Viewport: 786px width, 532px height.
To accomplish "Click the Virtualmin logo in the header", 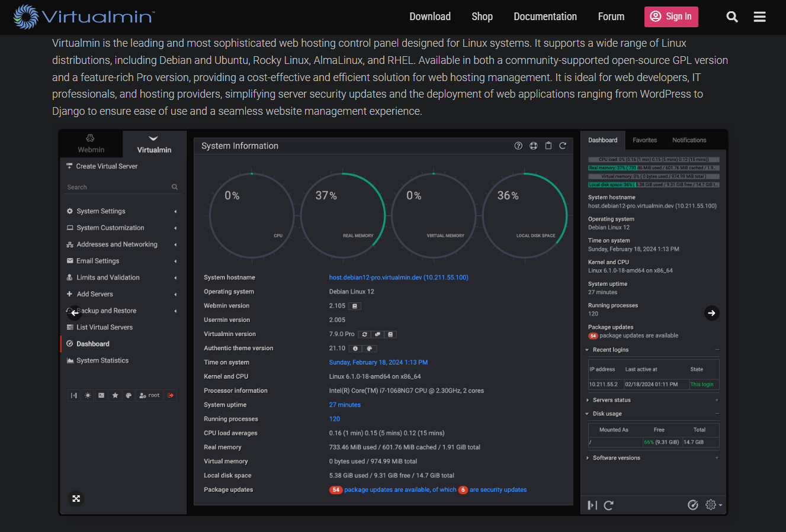I will (84, 17).
